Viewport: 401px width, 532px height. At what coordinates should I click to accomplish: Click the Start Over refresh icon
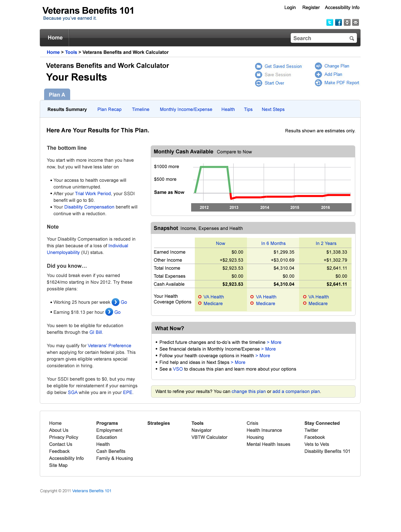258,83
